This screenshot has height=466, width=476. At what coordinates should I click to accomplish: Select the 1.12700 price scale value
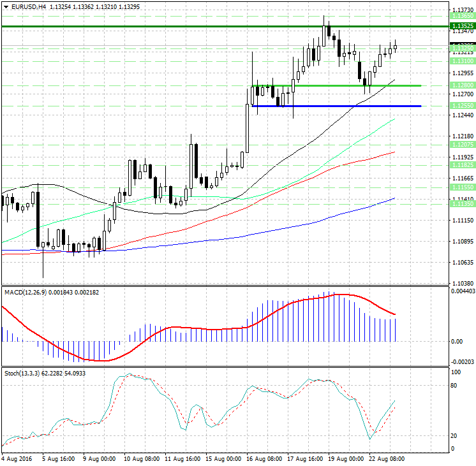click(463, 94)
